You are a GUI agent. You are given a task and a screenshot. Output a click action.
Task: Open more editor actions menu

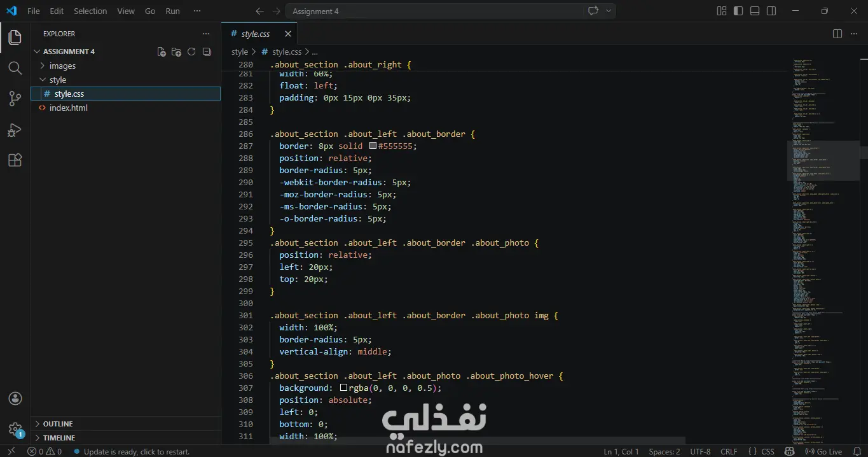tap(854, 34)
